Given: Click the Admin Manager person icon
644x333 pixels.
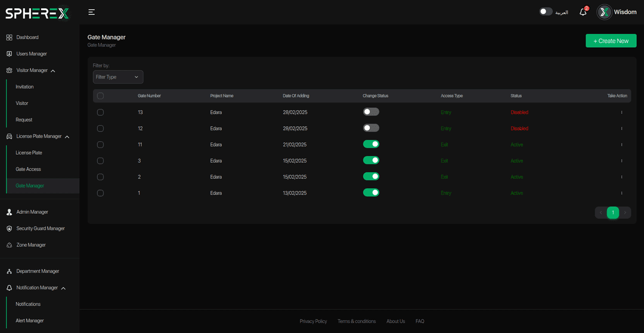Looking at the screenshot, I should pos(9,212).
